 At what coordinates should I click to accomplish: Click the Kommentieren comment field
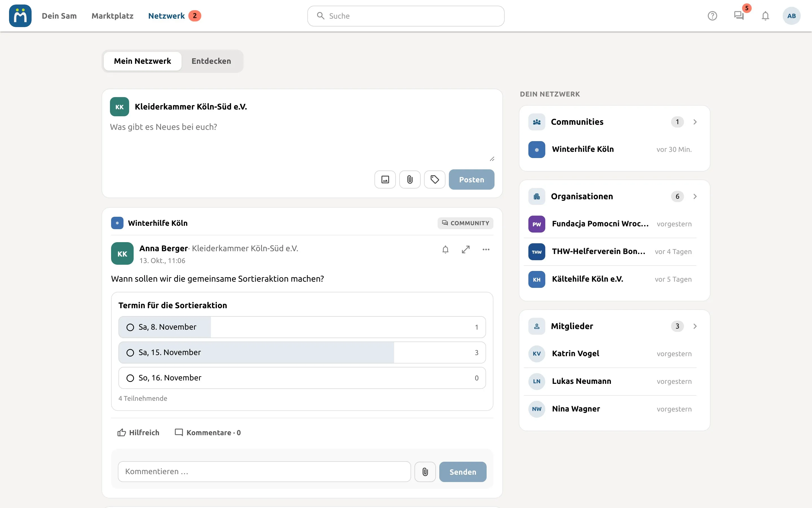pos(264,472)
